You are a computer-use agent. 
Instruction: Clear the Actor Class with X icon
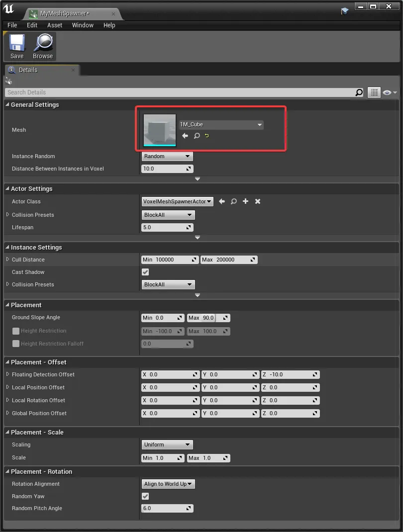pos(258,201)
